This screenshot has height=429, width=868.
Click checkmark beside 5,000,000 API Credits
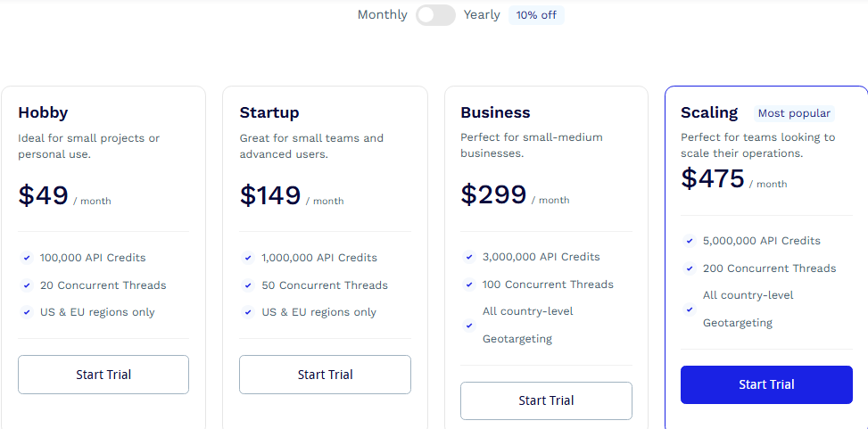(690, 241)
